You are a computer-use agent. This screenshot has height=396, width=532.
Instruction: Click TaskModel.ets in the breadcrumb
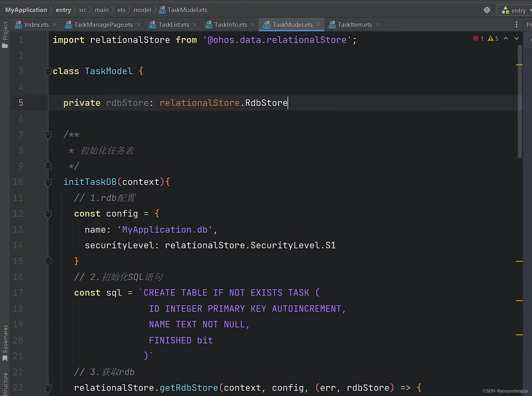coord(187,10)
